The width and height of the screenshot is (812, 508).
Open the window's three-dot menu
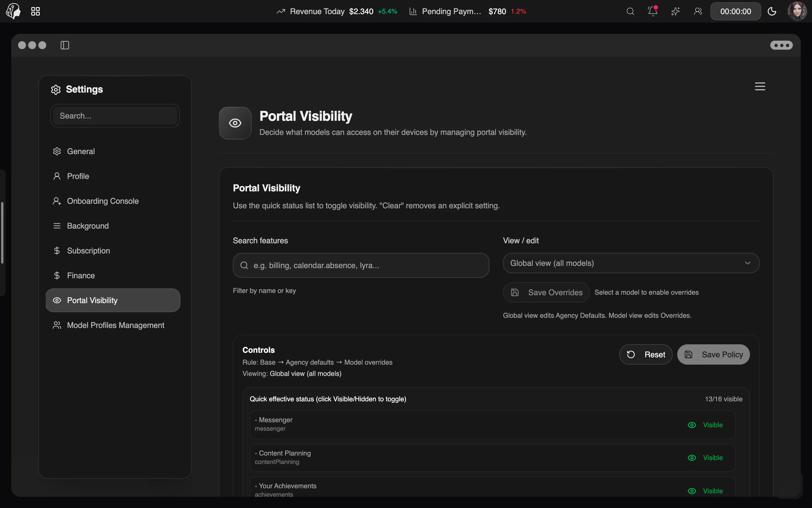(x=782, y=45)
